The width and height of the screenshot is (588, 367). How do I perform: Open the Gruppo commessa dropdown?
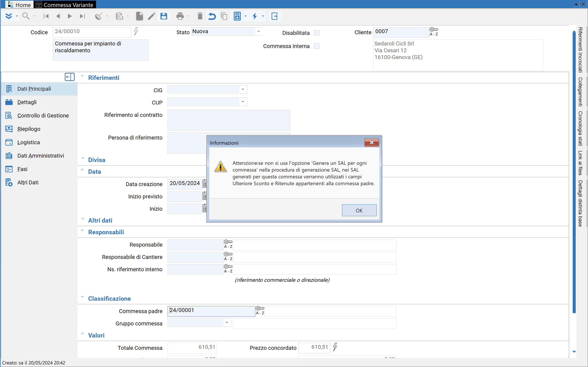pos(227,323)
